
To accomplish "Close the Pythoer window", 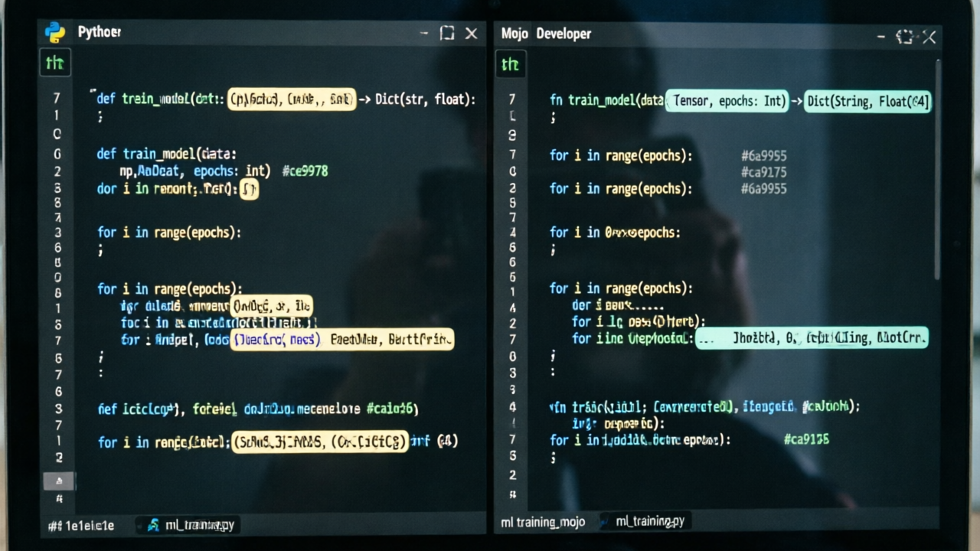I will click(x=472, y=34).
